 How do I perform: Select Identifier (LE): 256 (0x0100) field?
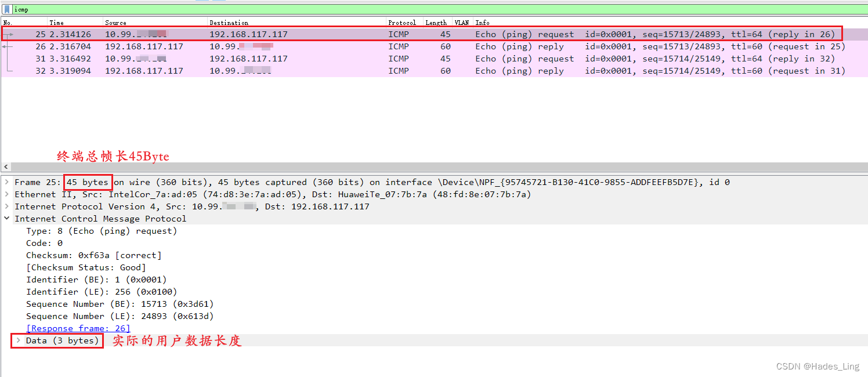point(102,292)
